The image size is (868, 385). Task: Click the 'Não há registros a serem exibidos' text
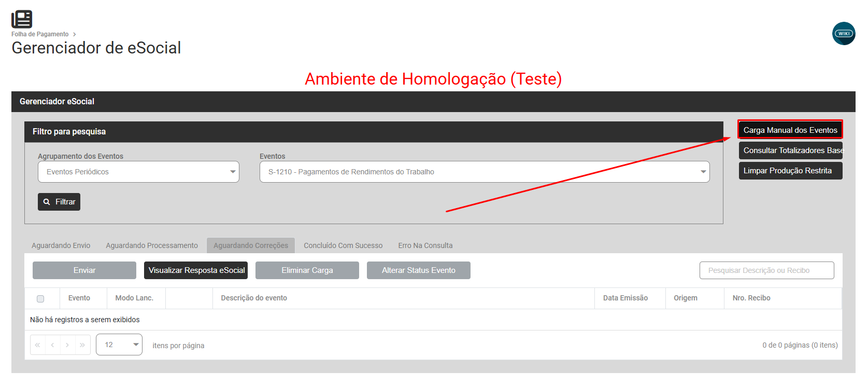85,320
